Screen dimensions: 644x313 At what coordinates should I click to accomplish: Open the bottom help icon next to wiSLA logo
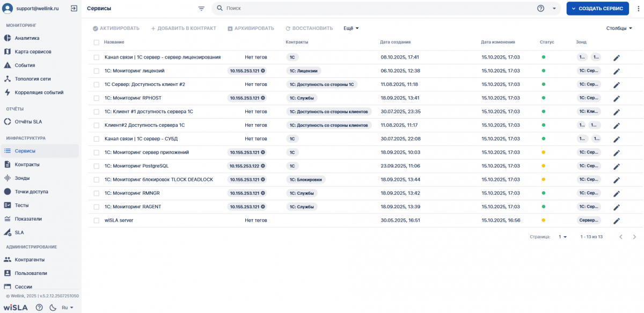click(39, 308)
